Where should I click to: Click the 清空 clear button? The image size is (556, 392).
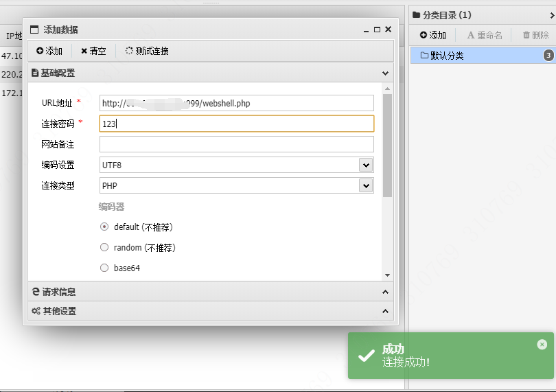pos(93,51)
